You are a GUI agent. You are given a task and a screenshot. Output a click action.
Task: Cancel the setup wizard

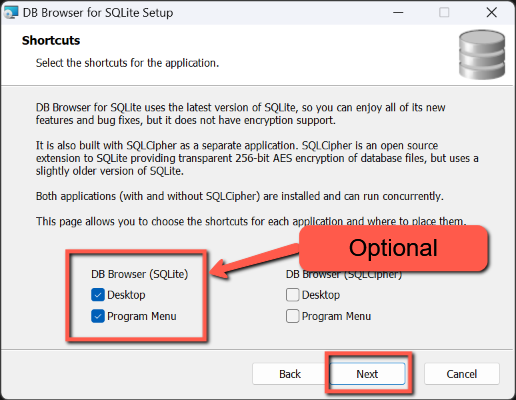tap(462, 374)
